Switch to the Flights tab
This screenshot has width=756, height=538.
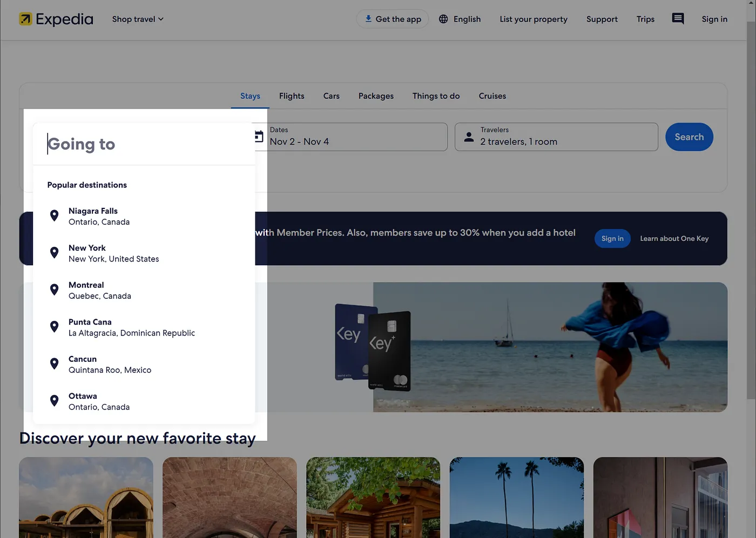(x=292, y=96)
